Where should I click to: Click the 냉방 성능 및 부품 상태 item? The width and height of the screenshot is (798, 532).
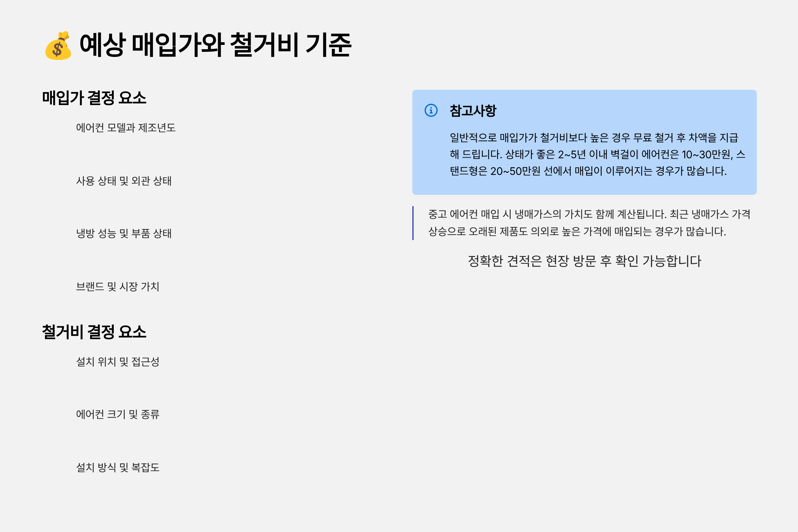(123, 233)
